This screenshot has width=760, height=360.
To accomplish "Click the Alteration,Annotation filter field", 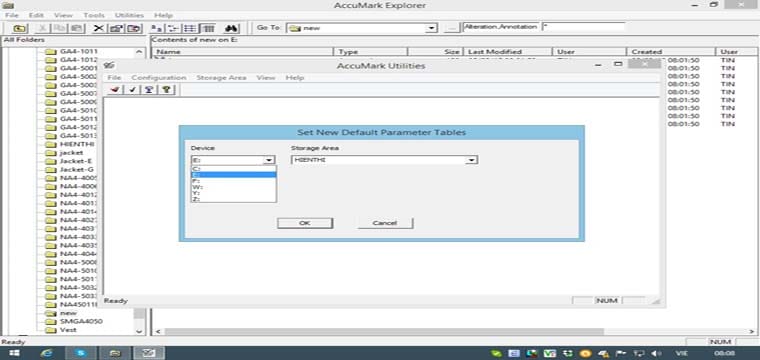I will click(501, 27).
